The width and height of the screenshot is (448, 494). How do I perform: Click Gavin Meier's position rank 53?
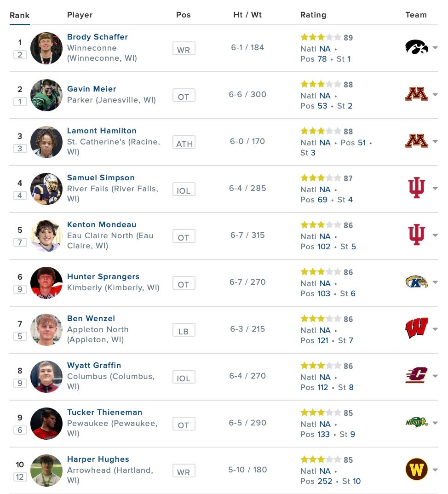322,106
